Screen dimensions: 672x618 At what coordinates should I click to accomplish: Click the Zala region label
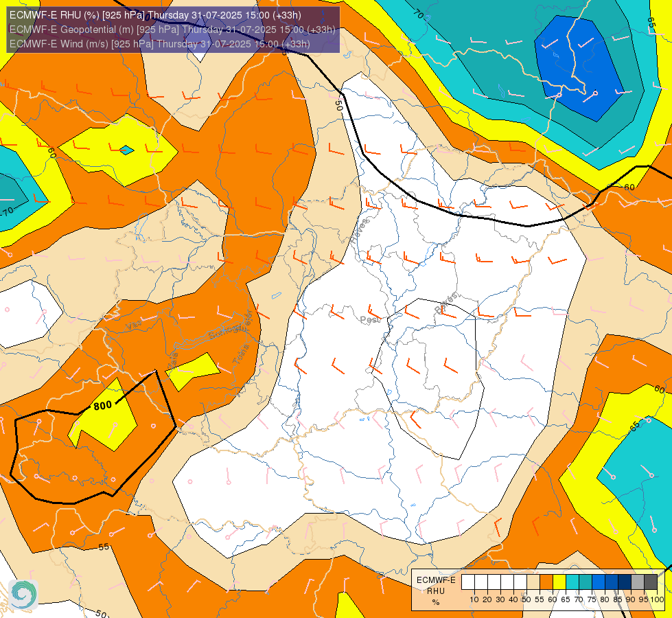173,361
